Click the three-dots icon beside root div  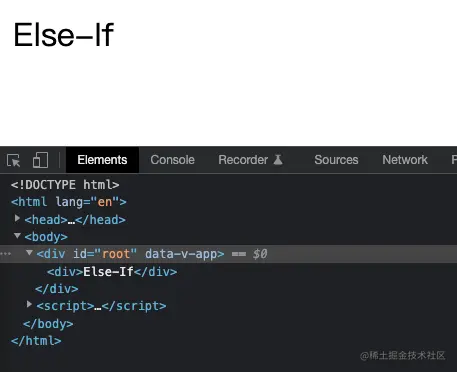coord(6,254)
